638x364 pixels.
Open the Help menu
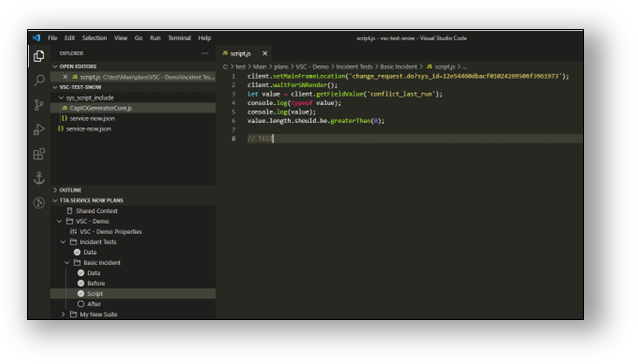tap(205, 38)
